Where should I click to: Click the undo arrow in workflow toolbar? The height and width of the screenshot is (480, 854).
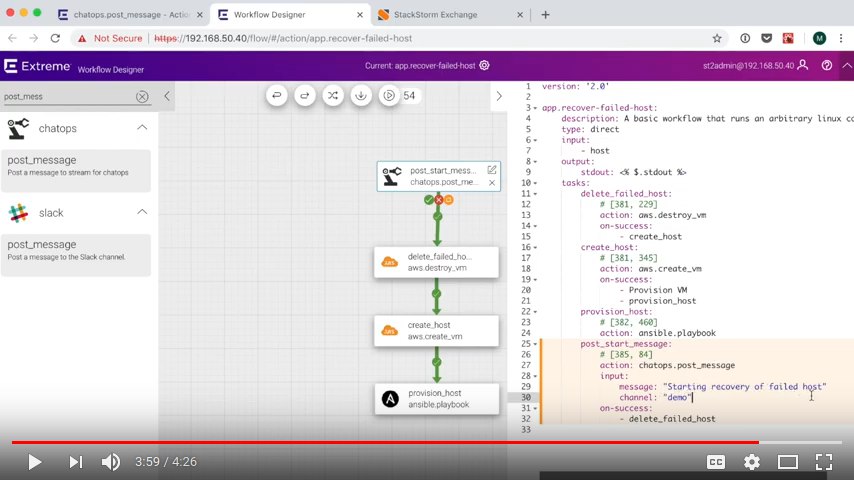pyautogui.click(x=277, y=95)
